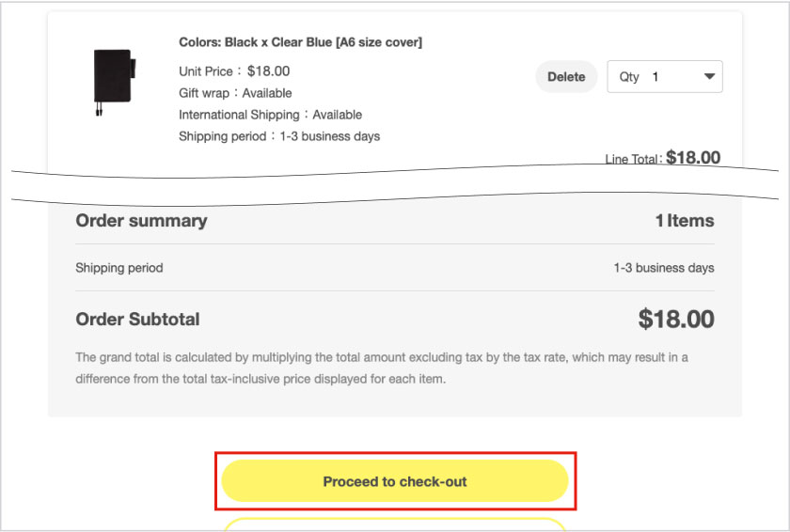790x532 pixels.
Task: Click the Order summary heading
Action: (x=141, y=221)
